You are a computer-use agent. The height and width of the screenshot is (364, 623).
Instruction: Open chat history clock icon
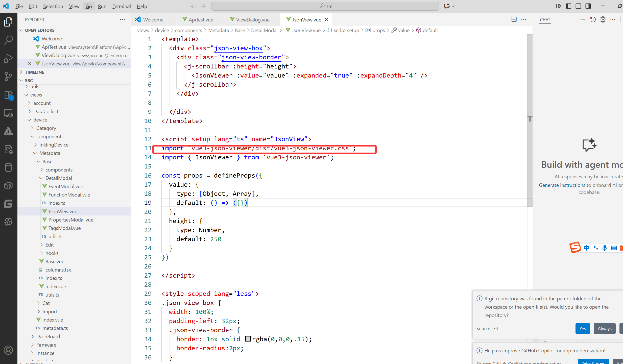593,19
